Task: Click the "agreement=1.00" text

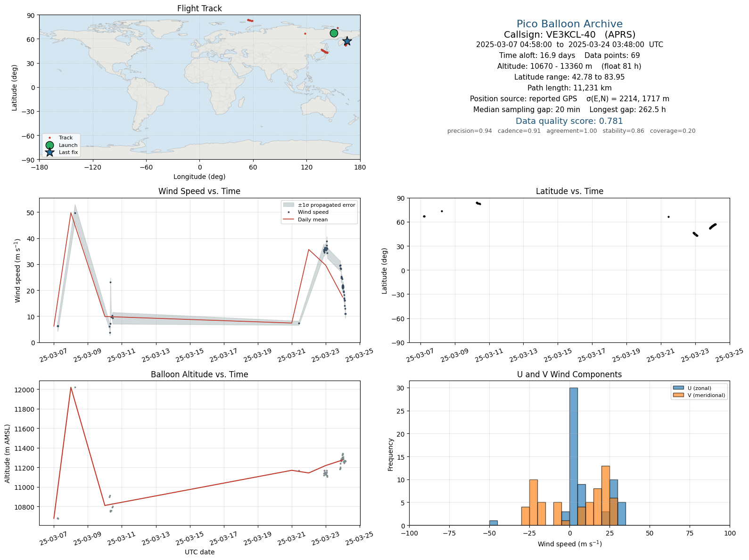Action: (571, 131)
